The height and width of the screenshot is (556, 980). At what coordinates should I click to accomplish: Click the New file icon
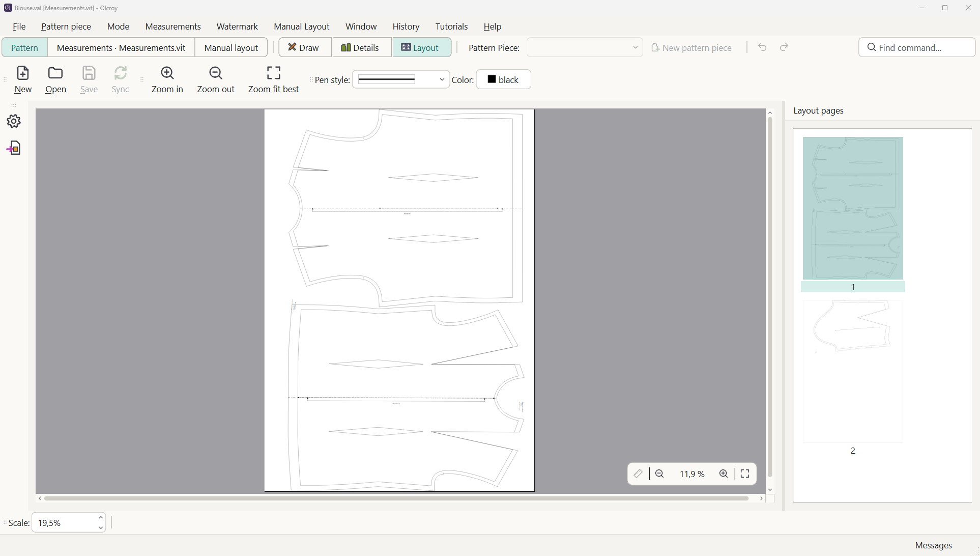point(23,79)
